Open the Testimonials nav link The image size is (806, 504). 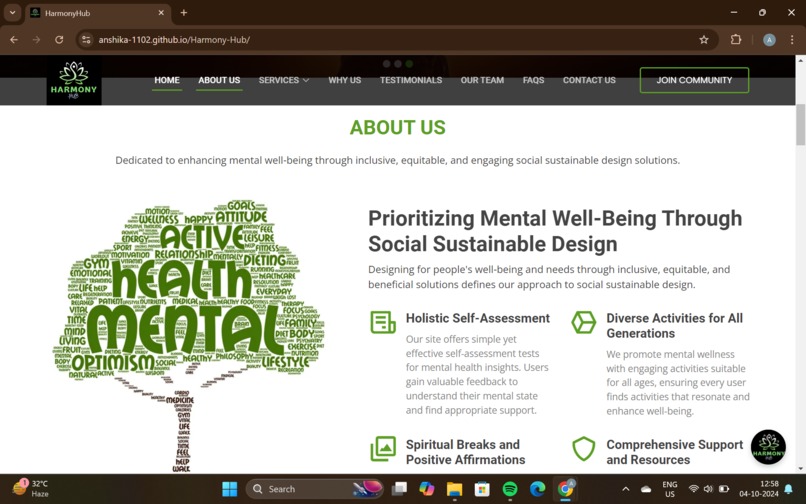click(x=411, y=80)
